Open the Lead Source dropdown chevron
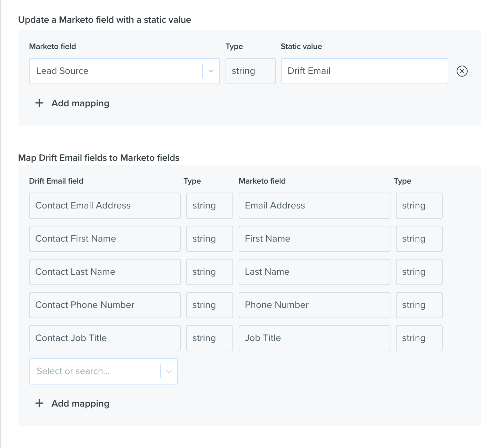 pos(211,71)
